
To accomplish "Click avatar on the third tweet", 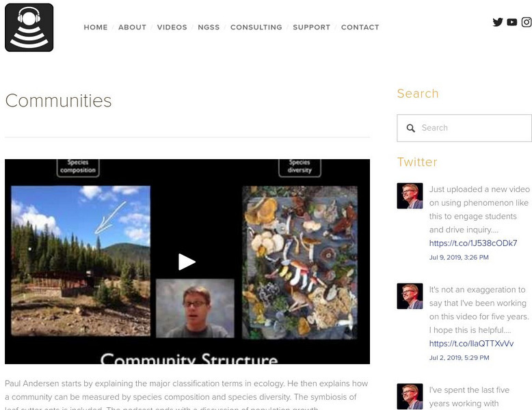I will pyautogui.click(x=410, y=396).
